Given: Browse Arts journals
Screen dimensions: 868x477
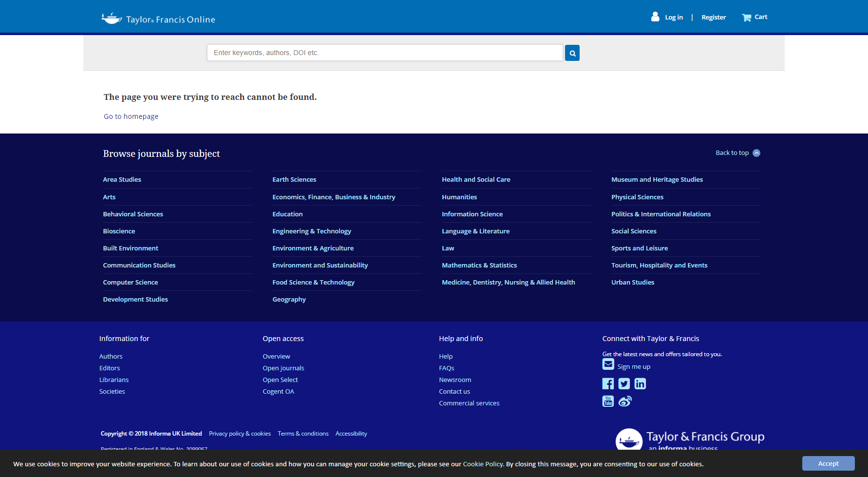Looking at the screenshot, I should tap(109, 197).
